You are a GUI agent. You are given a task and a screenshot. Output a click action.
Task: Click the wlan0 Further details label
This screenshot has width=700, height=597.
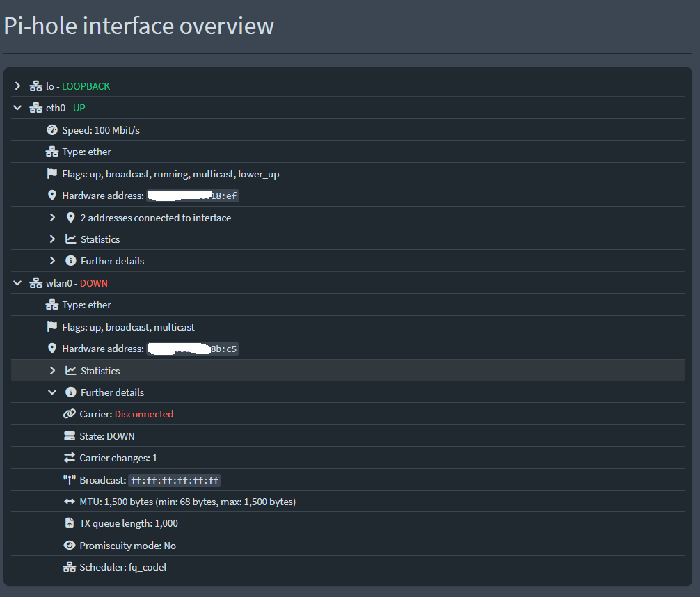pos(113,392)
